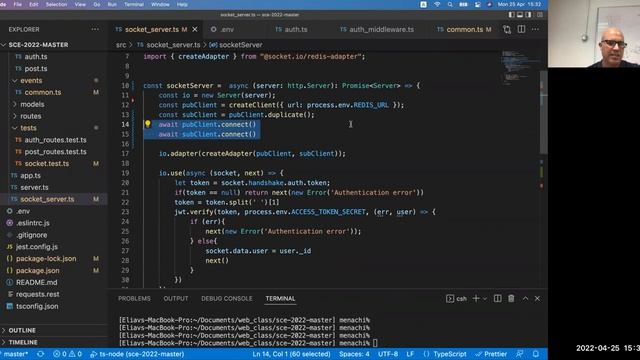Customize layout icon in title bar
The height and width of the screenshot is (360, 640).
tap(540, 15)
